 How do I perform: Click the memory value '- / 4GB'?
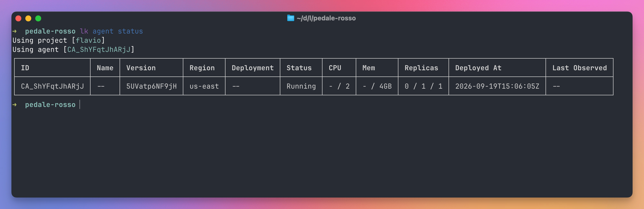point(377,86)
